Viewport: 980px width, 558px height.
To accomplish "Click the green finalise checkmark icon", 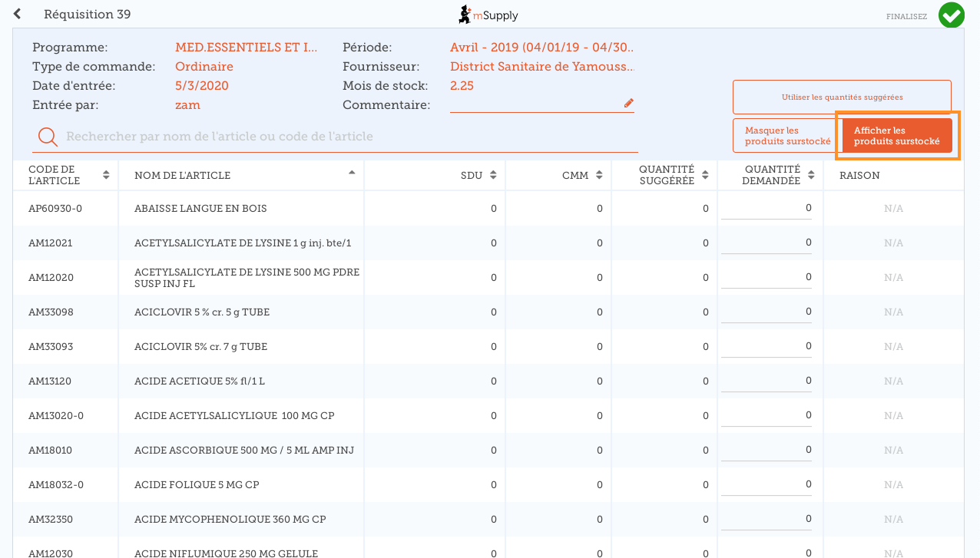I will point(951,15).
